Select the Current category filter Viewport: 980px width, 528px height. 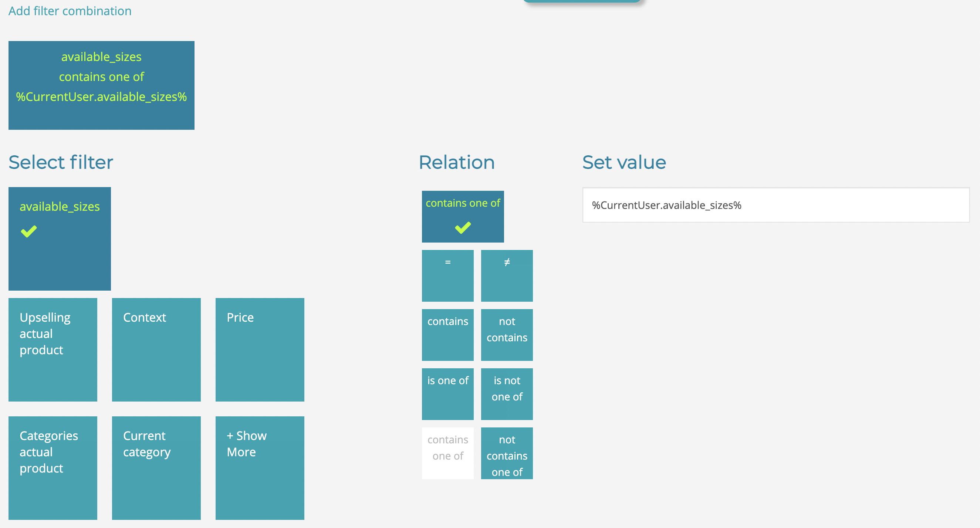coord(156,468)
